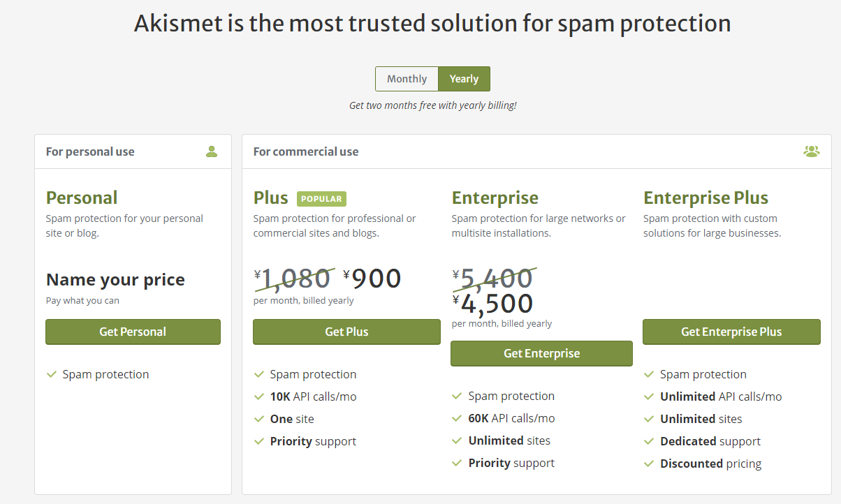
Task: Select the Yearly billing option
Action: (x=464, y=79)
